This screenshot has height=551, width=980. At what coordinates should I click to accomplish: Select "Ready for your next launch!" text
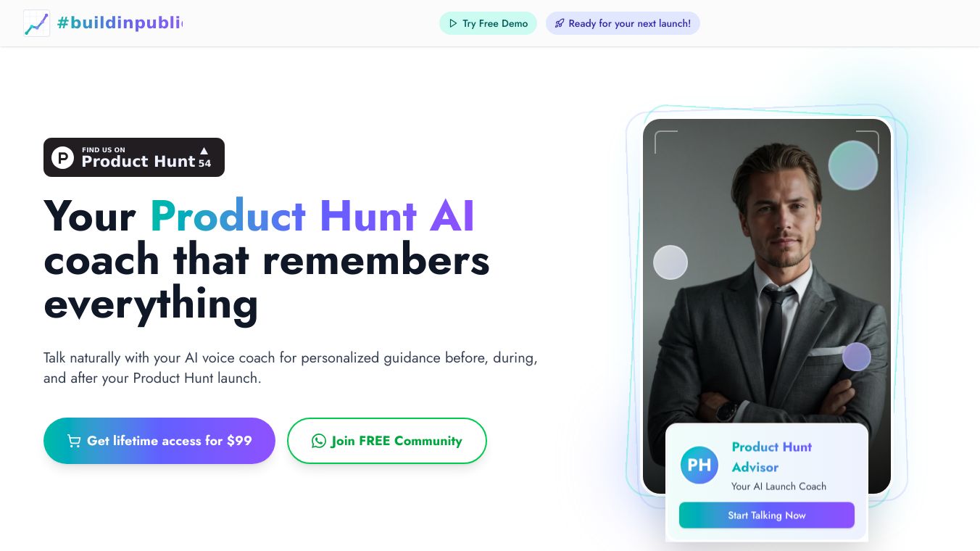coord(630,23)
